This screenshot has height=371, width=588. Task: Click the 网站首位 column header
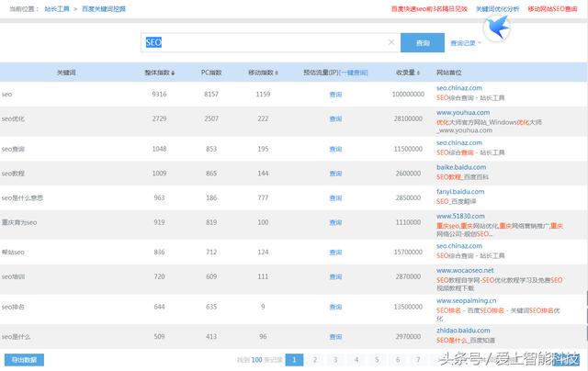(449, 73)
